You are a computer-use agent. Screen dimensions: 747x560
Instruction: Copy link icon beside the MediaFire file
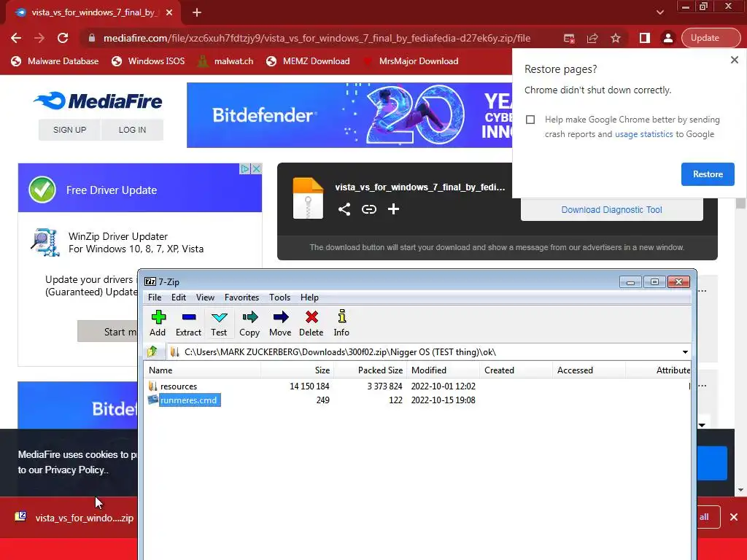(368, 209)
